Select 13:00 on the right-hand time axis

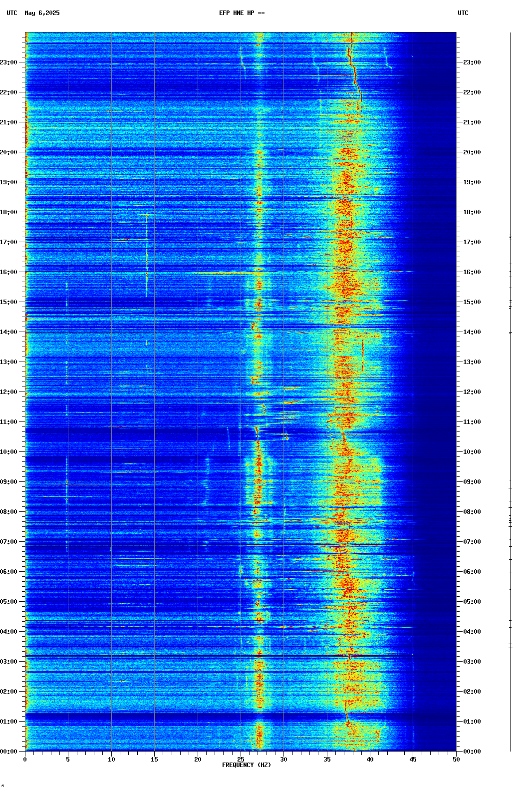click(x=472, y=362)
